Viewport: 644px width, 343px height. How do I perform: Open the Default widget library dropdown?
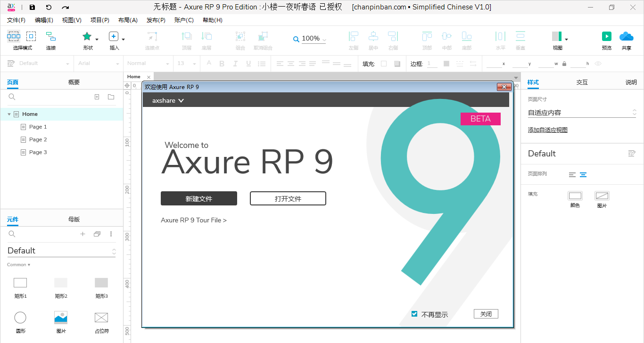[x=61, y=251]
